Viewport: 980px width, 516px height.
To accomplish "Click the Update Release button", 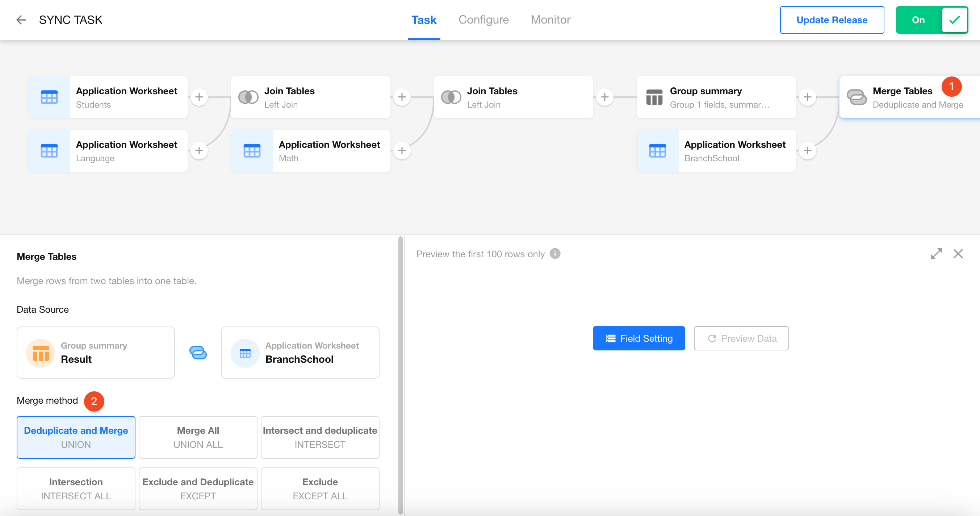I will pos(832,20).
